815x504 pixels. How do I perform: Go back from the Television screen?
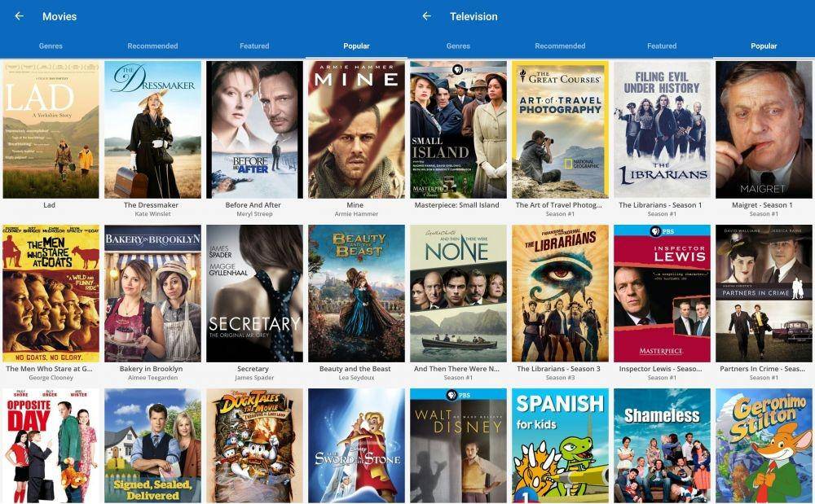click(427, 16)
